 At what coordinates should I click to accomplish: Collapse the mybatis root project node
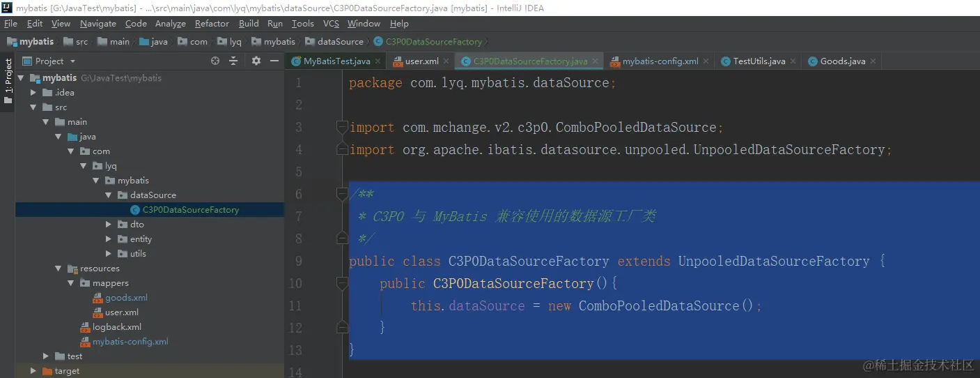pyautogui.click(x=20, y=78)
